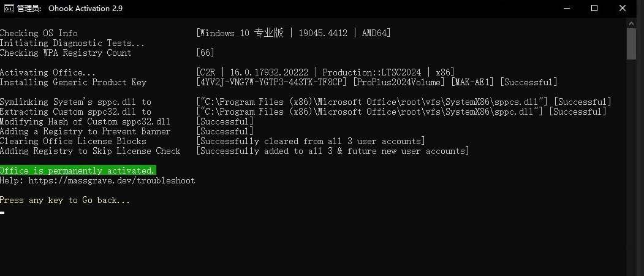Click the 'Ohook Activation 2.9' title text

point(85,8)
